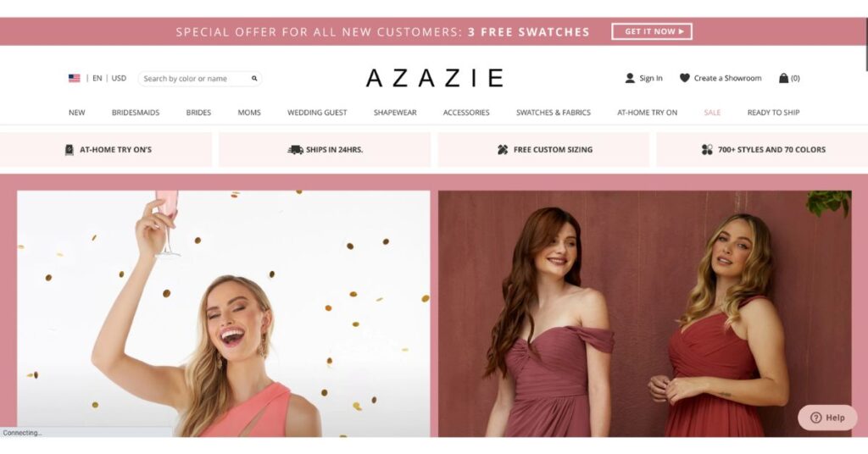The width and height of the screenshot is (868, 454).
Task: Click the Free Custom Sizing icon
Action: (x=503, y=149)
